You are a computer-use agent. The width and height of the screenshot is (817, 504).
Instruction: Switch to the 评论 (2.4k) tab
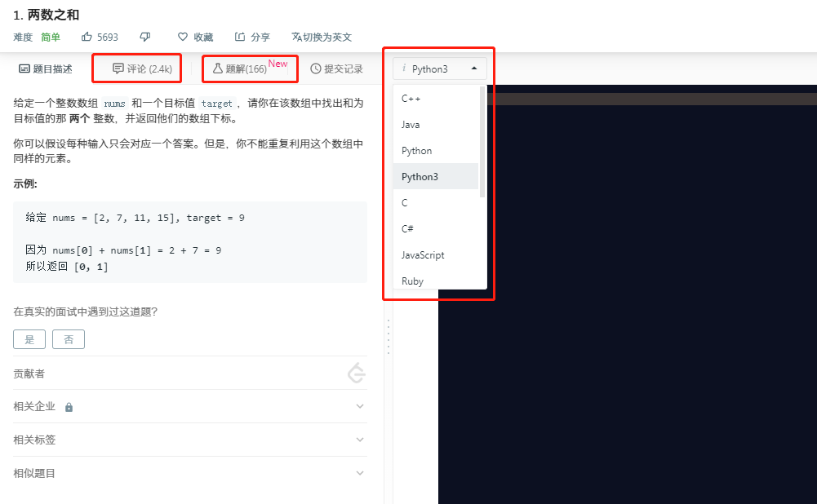pos(136,69)
